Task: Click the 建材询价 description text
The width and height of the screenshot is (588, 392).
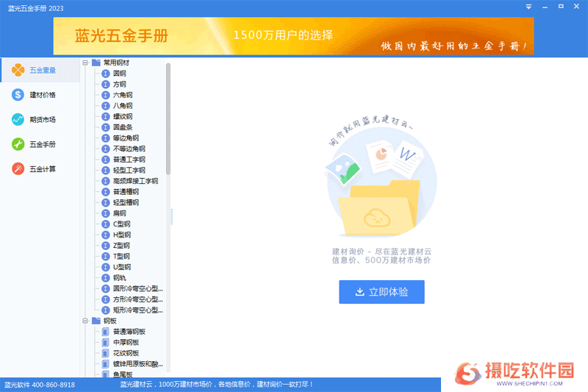Action: pos(381,256)
